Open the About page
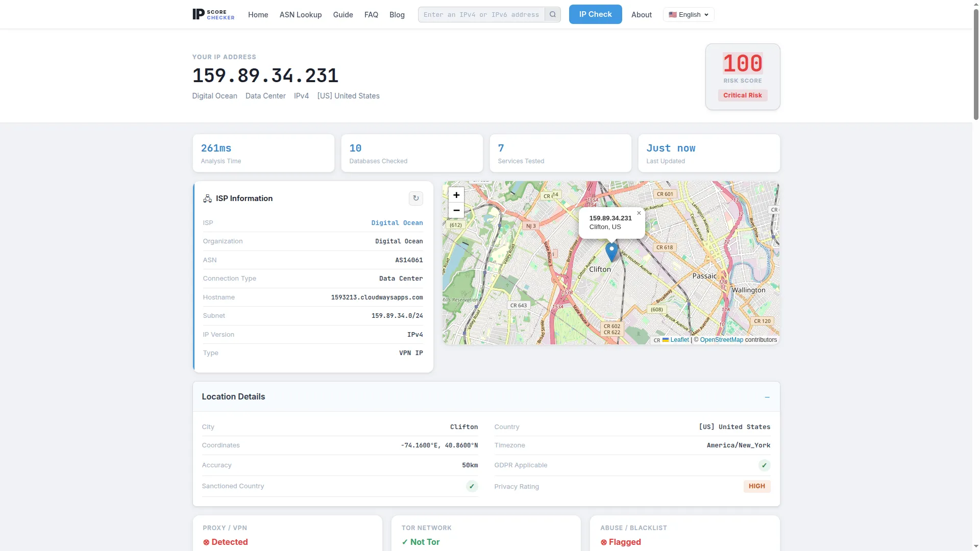The width and height of the screenshot is (980, 551). (x=642, y=15)
